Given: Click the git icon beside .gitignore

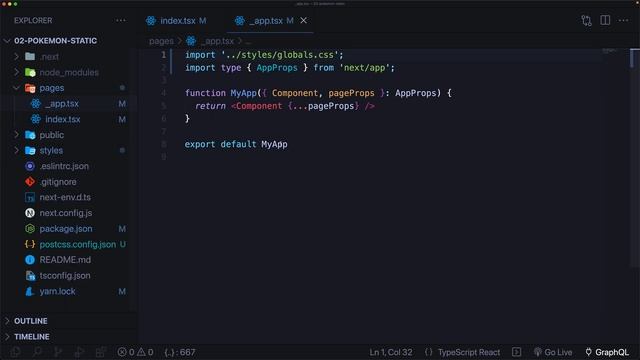Looking at the screenshot, I should tap(30, 182).
